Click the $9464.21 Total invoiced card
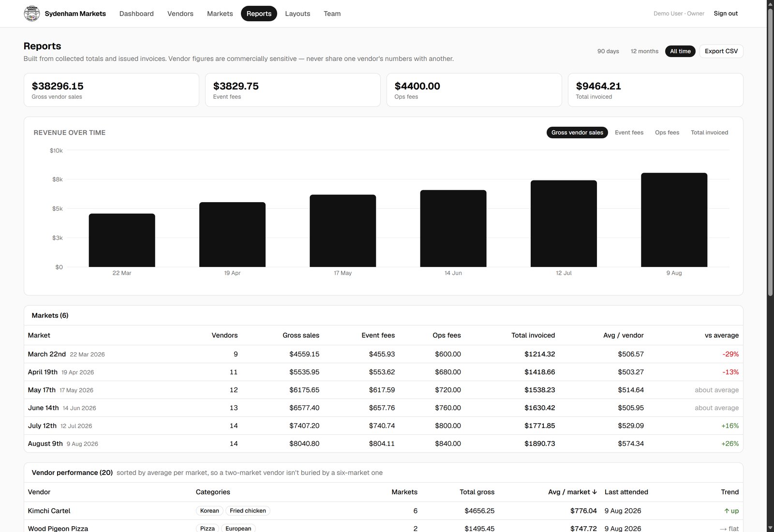Screen dimensions: 774x532 click(655, 90)
